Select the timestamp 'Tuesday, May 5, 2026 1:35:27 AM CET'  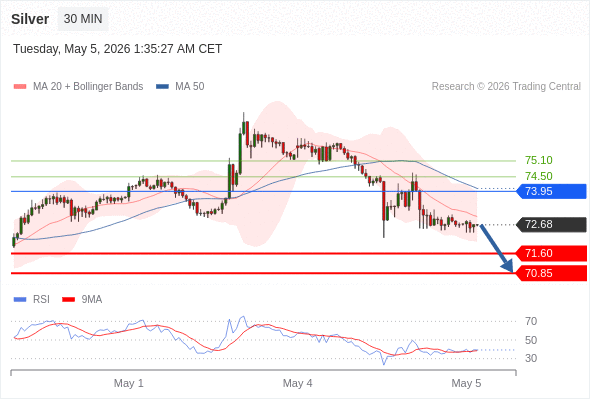pos(117,49)
